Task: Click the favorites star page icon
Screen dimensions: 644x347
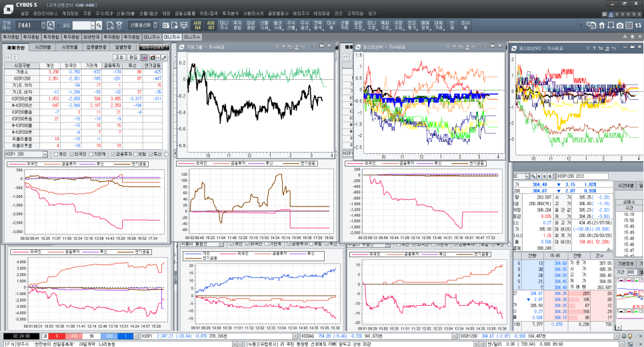Action: [x=175, y=25]
